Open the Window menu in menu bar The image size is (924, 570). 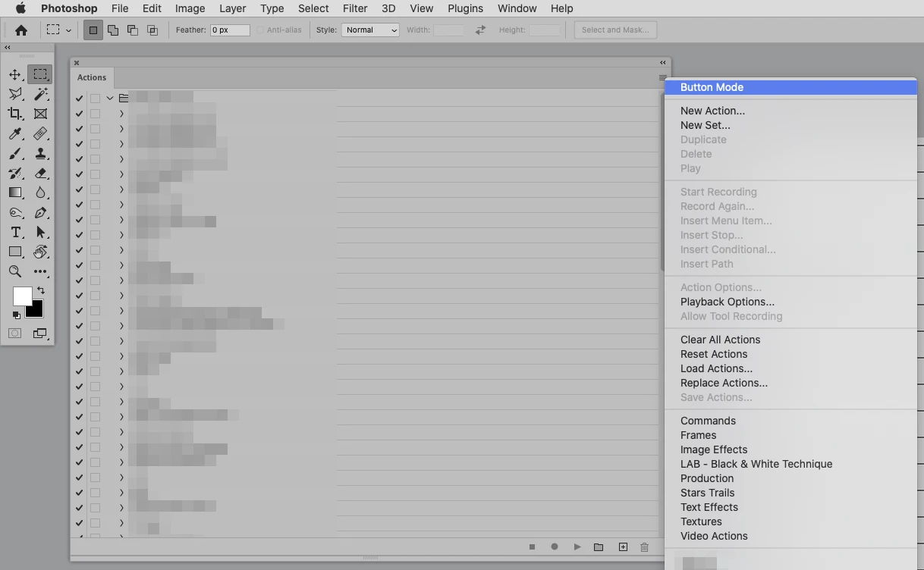[x=517, y=8]
